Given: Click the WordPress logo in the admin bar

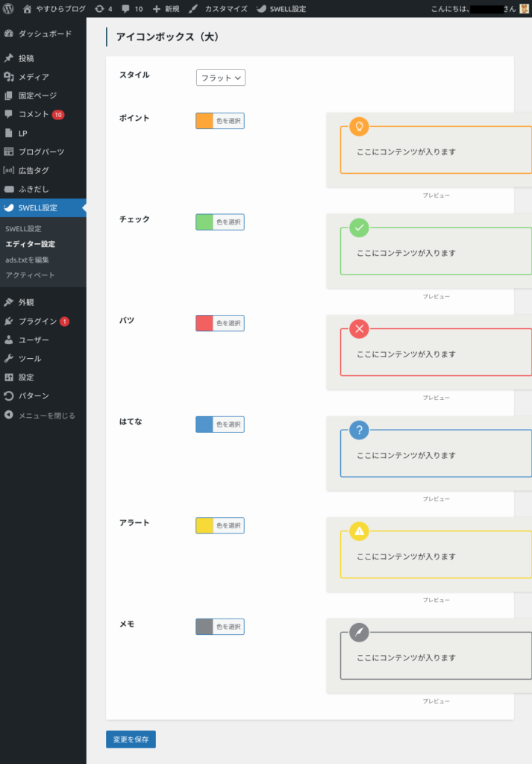Looking at the screenshot, I should [x=8, y=9].
